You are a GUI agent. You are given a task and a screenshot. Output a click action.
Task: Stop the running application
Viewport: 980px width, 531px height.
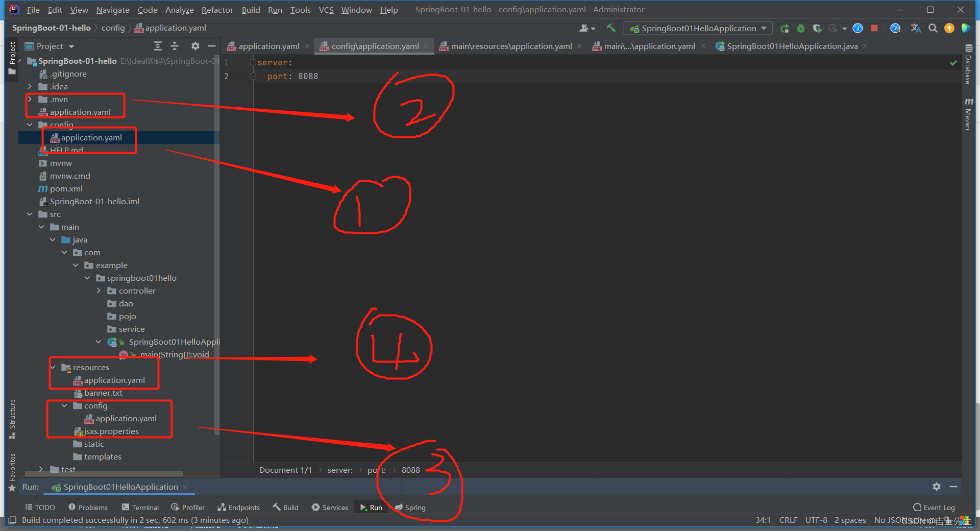click(x=874, y=28)
